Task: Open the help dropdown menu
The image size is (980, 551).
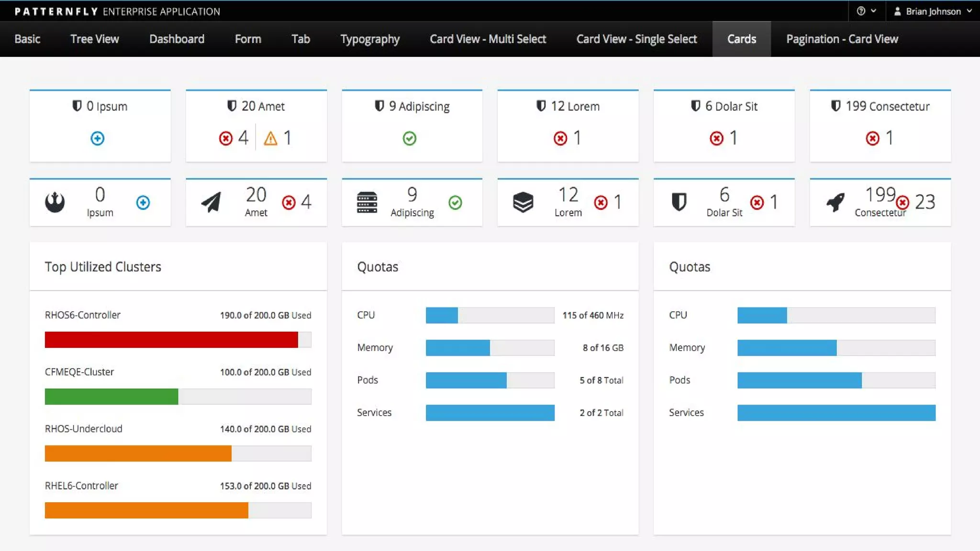Action: click(x=866, y=11)
